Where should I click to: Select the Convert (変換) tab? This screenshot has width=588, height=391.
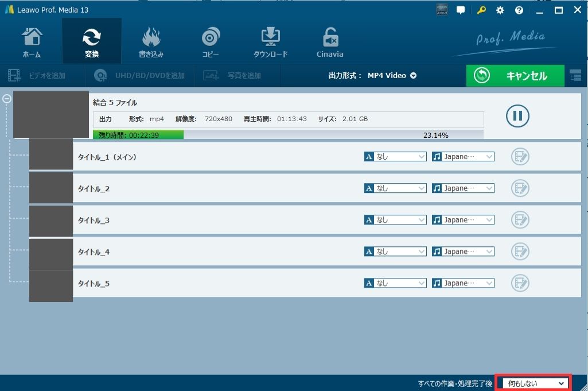[x=92, y=41]
